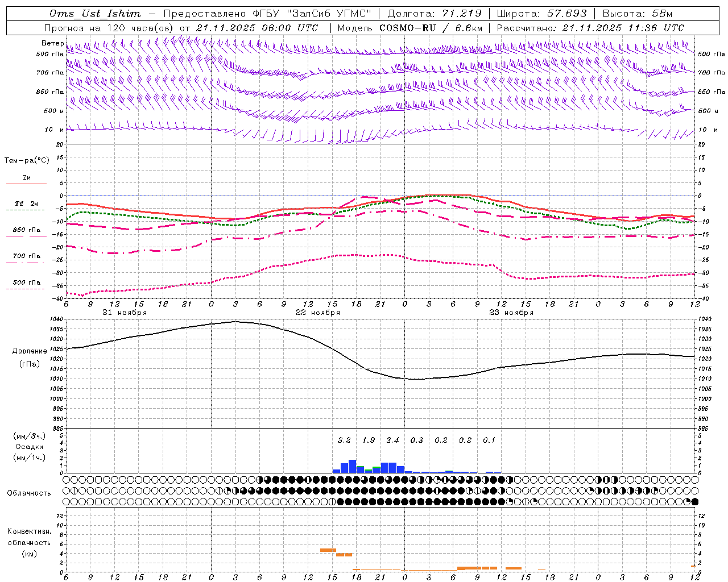
Task: Click the 3.2 precipitation total
Action: pyautogui.click(x=344, y=440)
